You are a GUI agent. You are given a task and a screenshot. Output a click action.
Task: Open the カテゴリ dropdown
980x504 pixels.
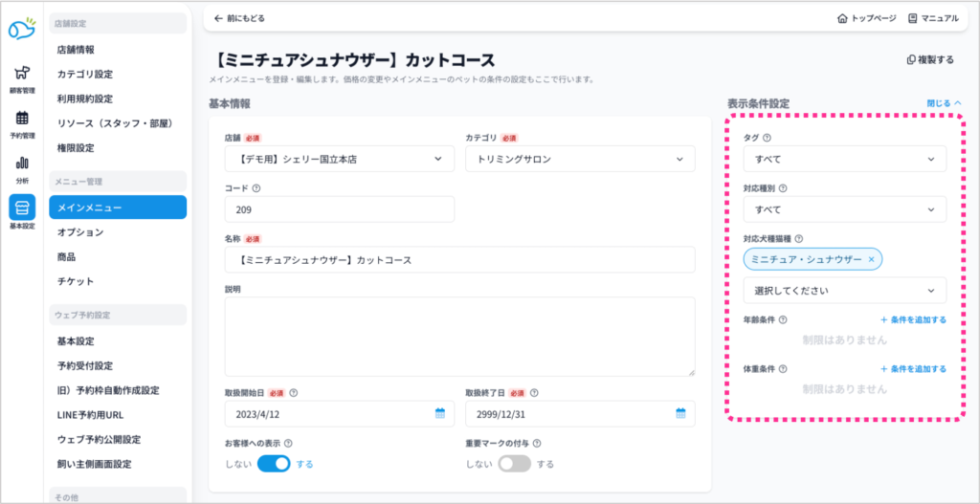click(579, 159)
